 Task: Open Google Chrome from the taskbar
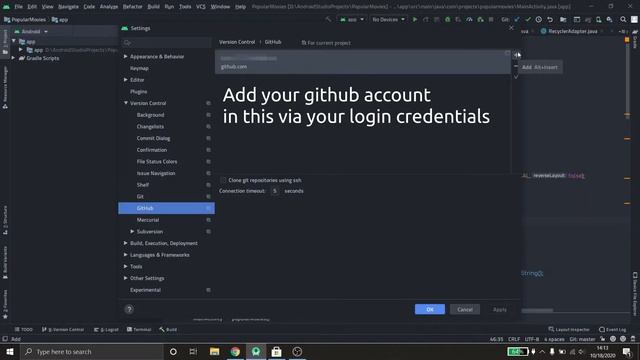pos(235,351)
